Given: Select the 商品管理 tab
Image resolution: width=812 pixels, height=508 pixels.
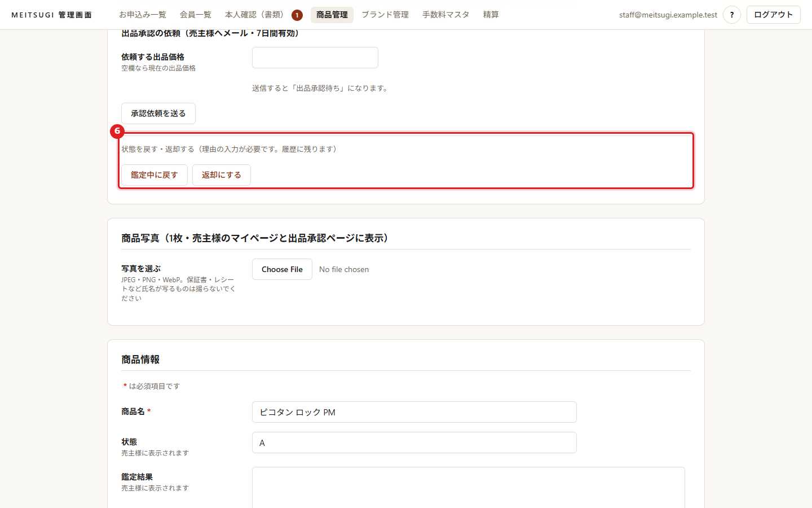Looking at the screenshot, I should (x=332, y=15).
